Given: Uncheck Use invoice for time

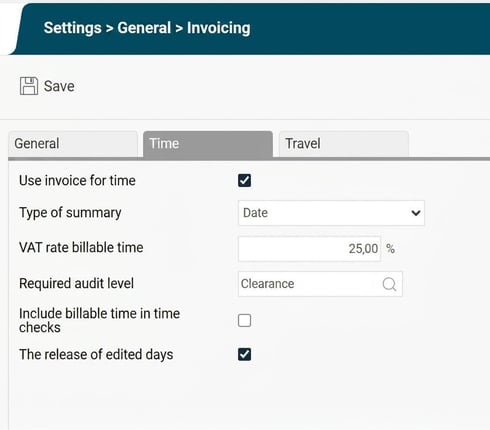Looking at the screenshot, I should tap(244, 180).
